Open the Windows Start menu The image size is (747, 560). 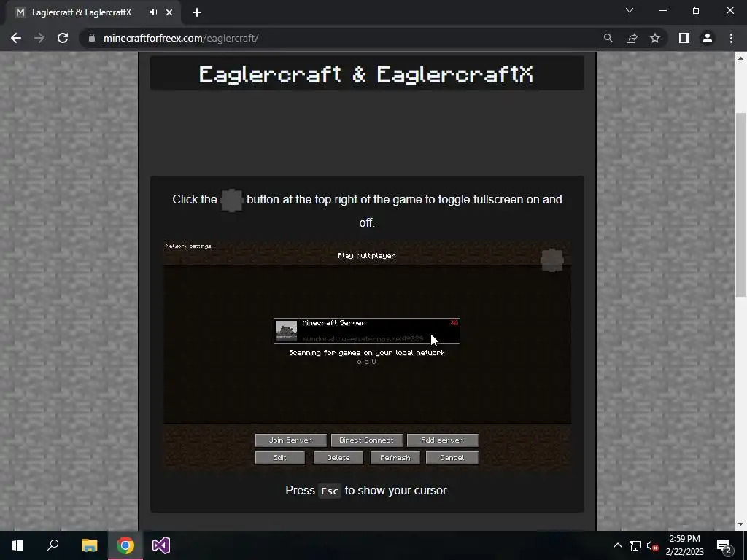(18, 545)
